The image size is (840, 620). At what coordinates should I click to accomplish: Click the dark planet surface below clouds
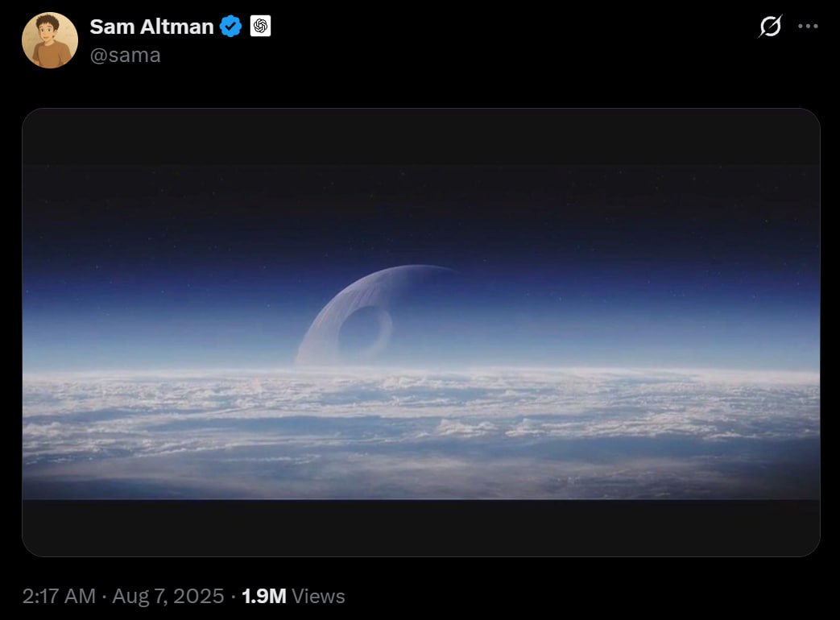tap(421, 479)
